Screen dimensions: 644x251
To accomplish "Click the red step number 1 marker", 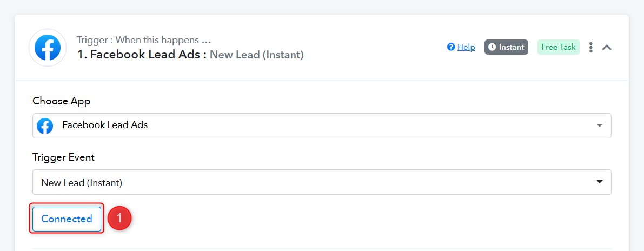I will (119, 219).
